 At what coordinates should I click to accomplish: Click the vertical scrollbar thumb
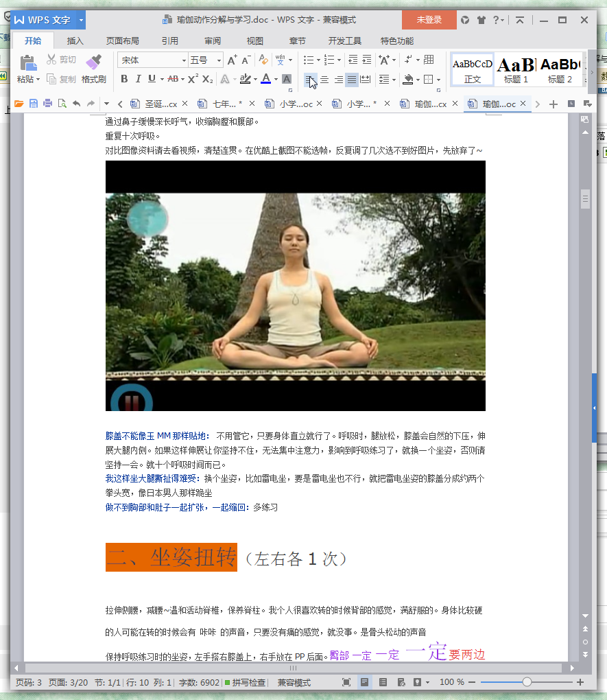(585, 199)
